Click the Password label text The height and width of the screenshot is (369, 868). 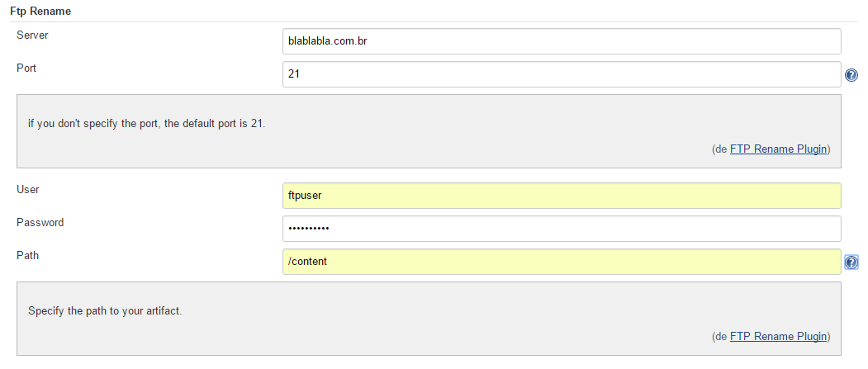coord(40,222)
